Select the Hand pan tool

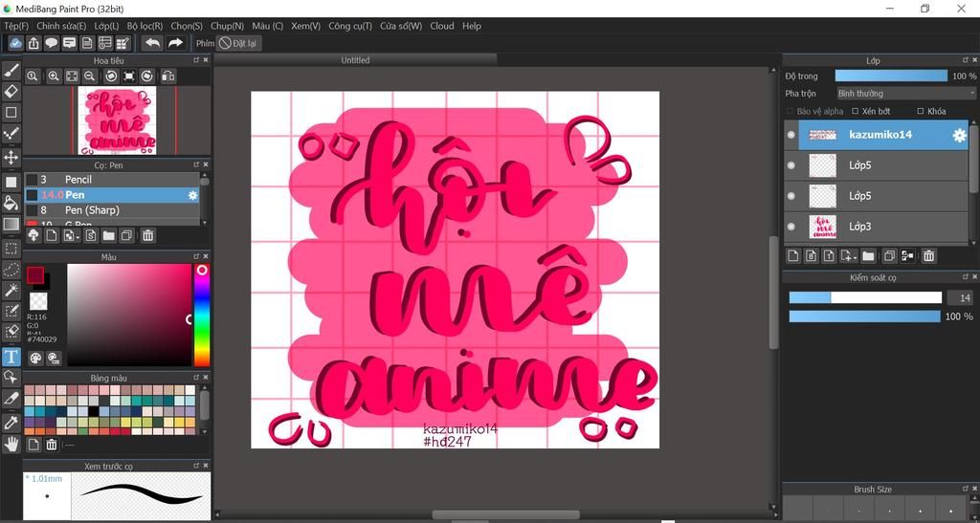[11, 444]
